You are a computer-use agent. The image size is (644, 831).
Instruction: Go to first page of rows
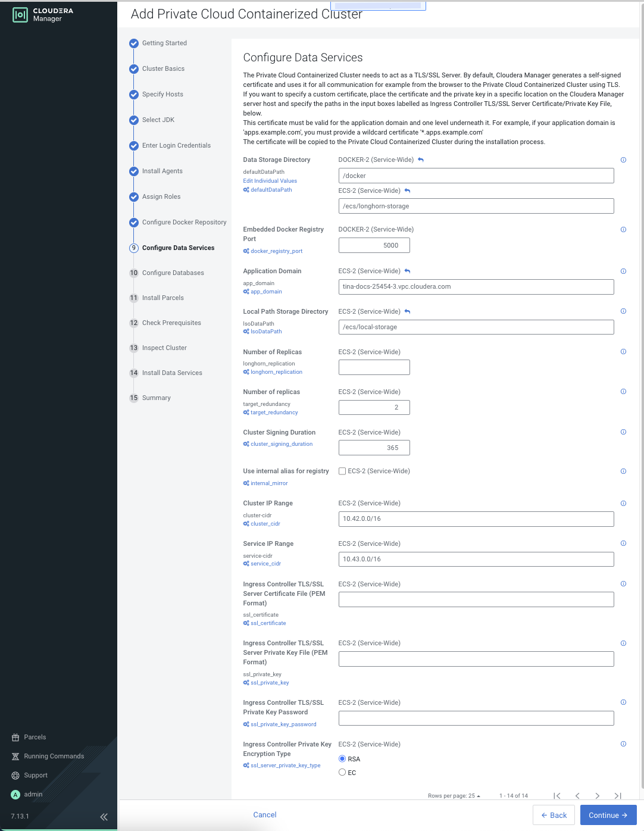click(557, 796)
